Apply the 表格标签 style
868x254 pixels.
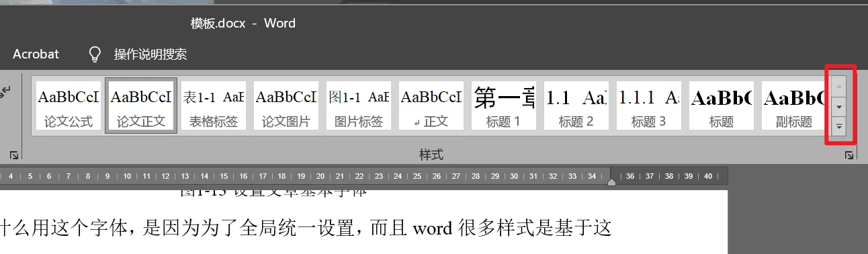[214, 105]
